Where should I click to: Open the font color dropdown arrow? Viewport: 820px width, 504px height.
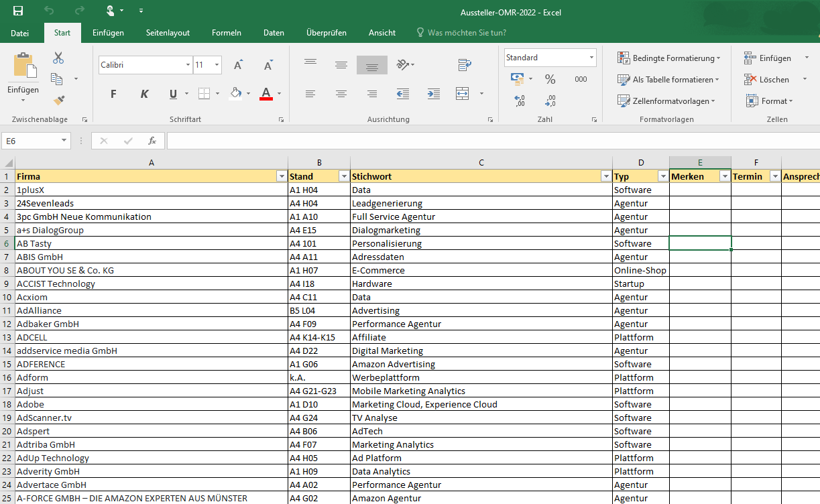pyautogui.click(x=279, y=94)
